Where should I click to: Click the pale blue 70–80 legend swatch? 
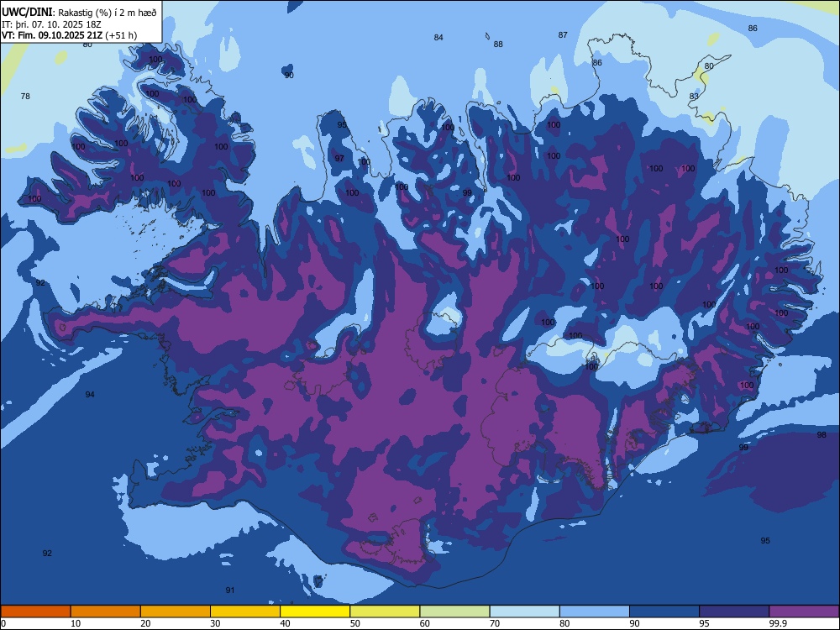[525, 612]
